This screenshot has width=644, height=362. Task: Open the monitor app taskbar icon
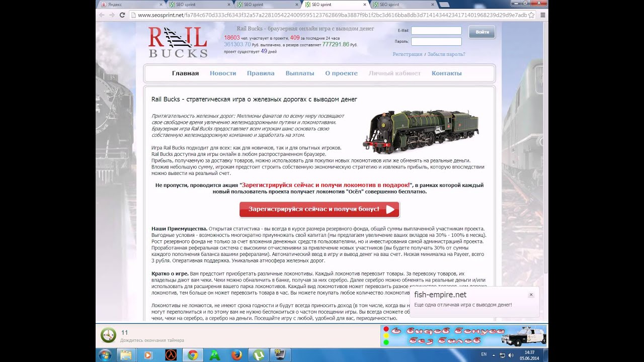coord(281,355)
